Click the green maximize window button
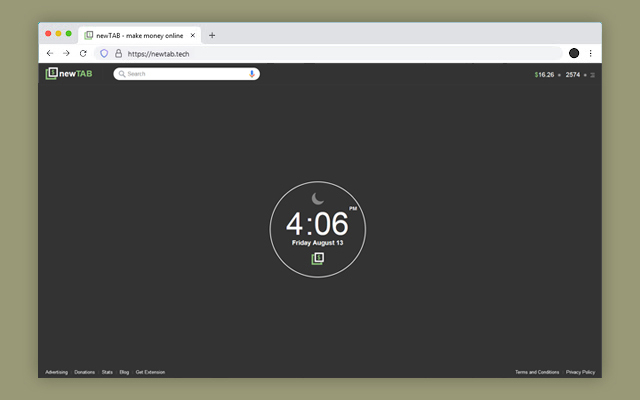The width and height of the screenshot is (640, 400). [x=69, y=33]
